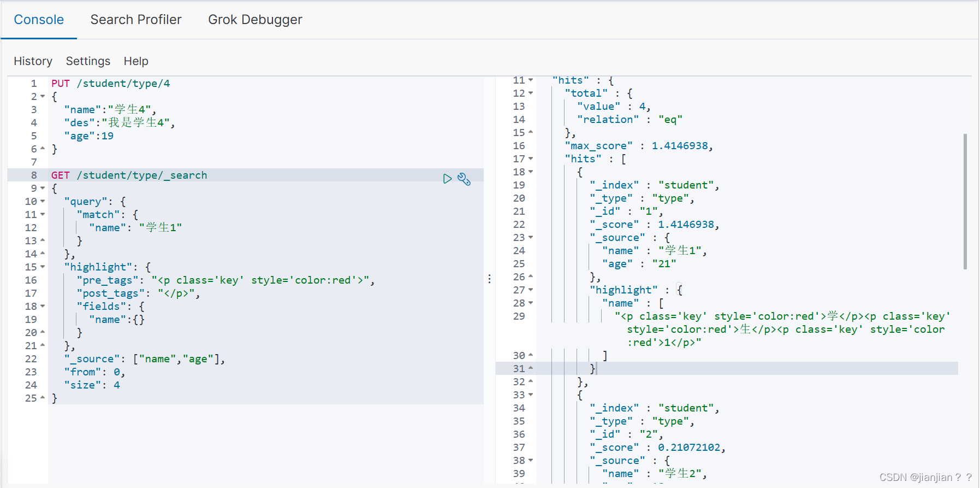Viewport: 980px width, 488px height.
Task: Click the "age" : "21" response line
Action: point(639,264)
